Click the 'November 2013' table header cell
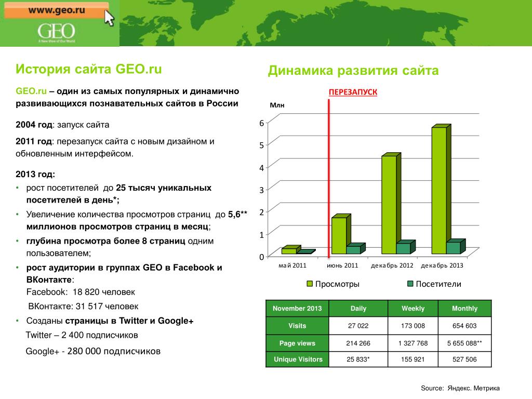Viewport: 532px width, 399px height. coord(297,309)
